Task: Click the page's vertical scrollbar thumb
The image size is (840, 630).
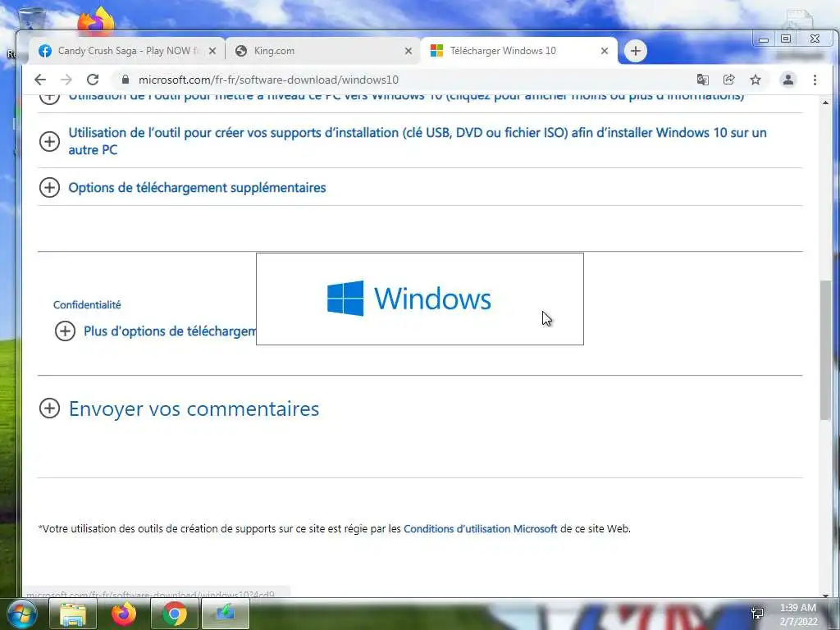Action: coord(825,349)
